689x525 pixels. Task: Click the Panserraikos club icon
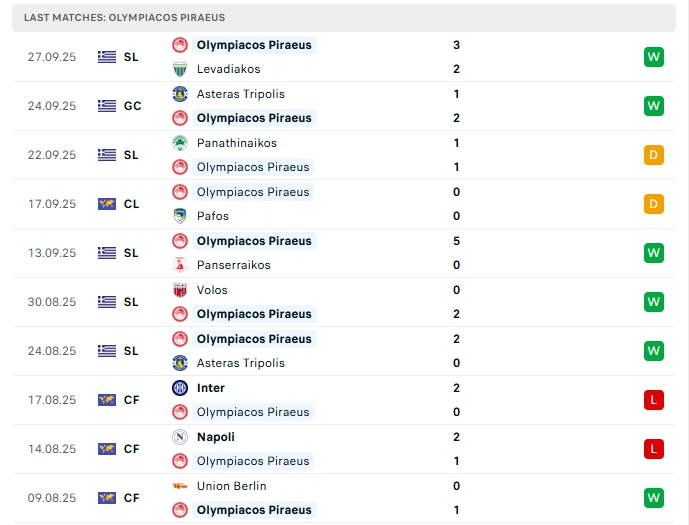point(180,265)
